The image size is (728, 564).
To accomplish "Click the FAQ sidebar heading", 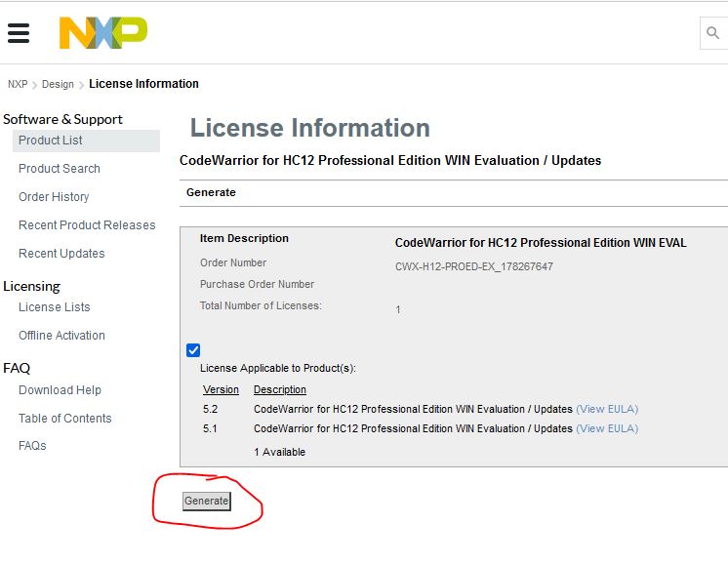I will tap(17, 368).
